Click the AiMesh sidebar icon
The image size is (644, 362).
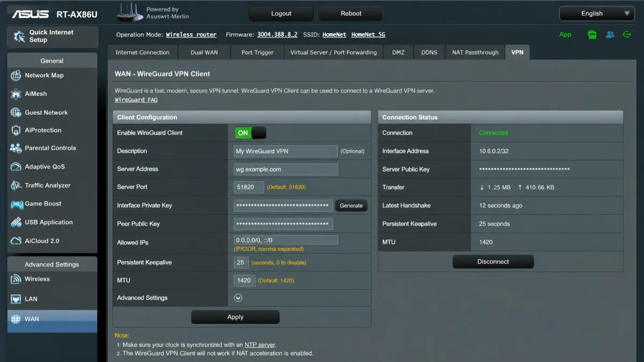coord(16,94)
